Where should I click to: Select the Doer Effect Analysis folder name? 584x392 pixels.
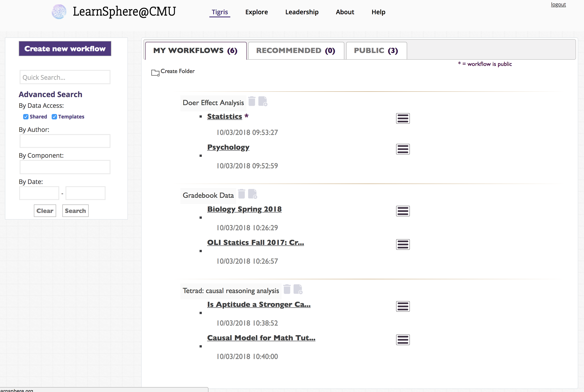pos(213,103)
